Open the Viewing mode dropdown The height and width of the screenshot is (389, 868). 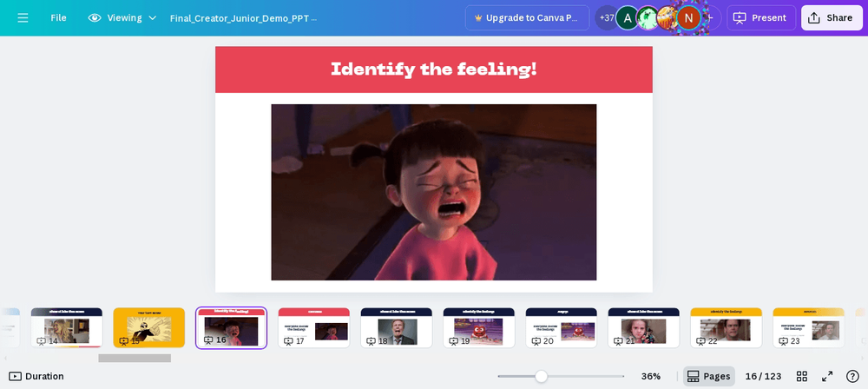point(122,17)
